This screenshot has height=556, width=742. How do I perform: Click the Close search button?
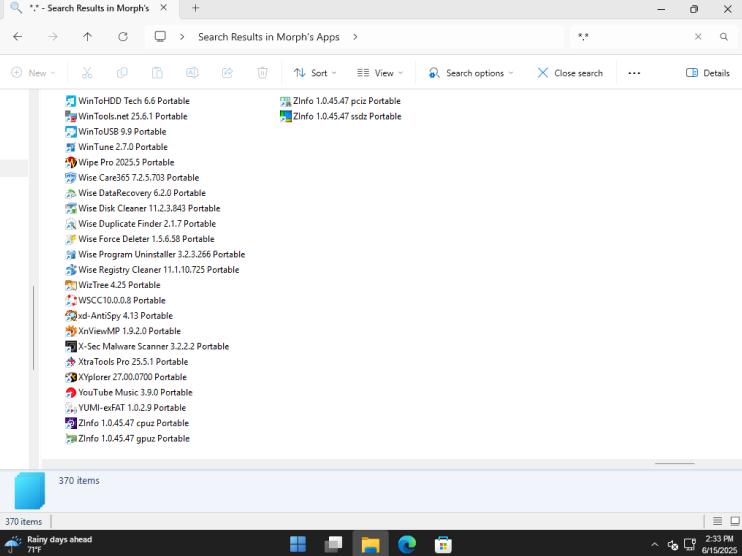point(570,73)
